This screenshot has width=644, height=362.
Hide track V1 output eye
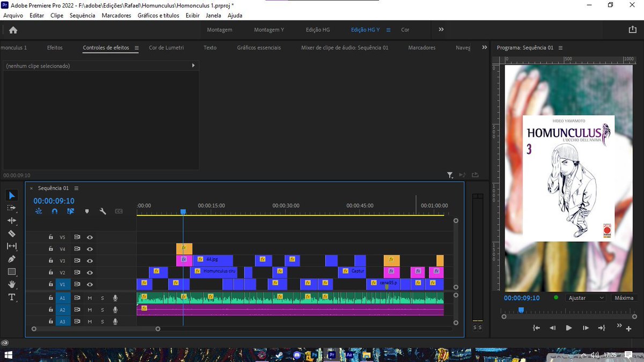click(90, 284)
